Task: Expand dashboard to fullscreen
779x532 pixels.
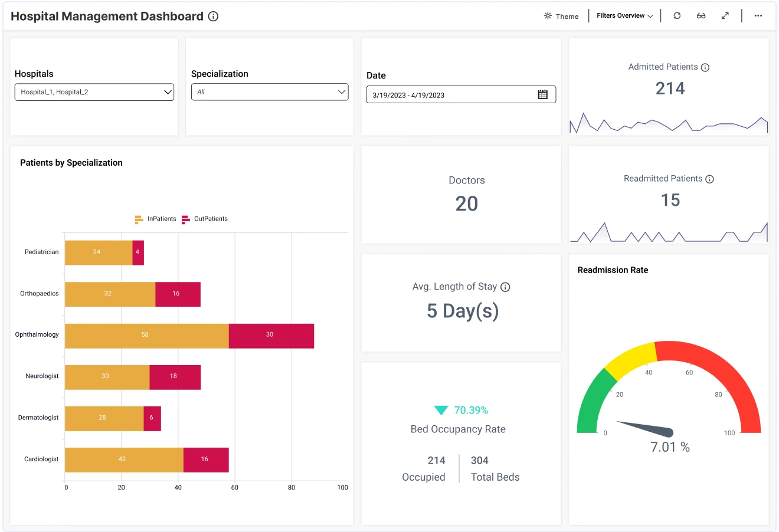Action: point(725,15)
